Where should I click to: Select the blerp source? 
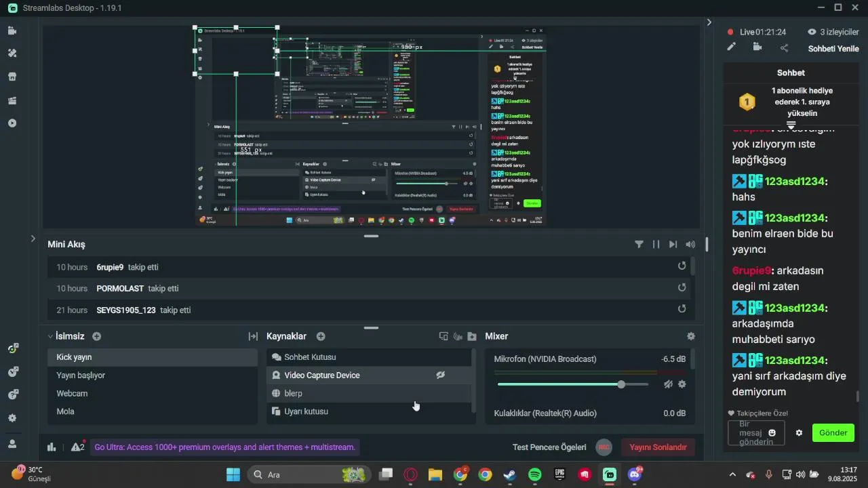point(369,393)
